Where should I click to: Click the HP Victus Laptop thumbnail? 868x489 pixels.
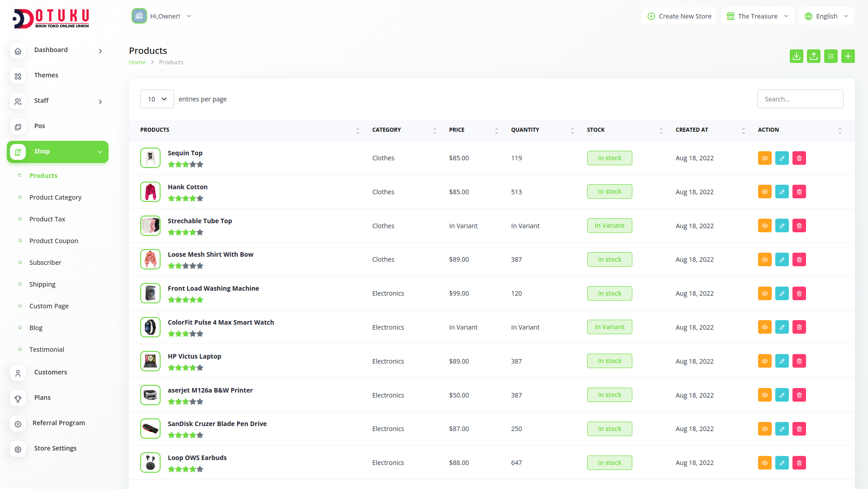150,361
